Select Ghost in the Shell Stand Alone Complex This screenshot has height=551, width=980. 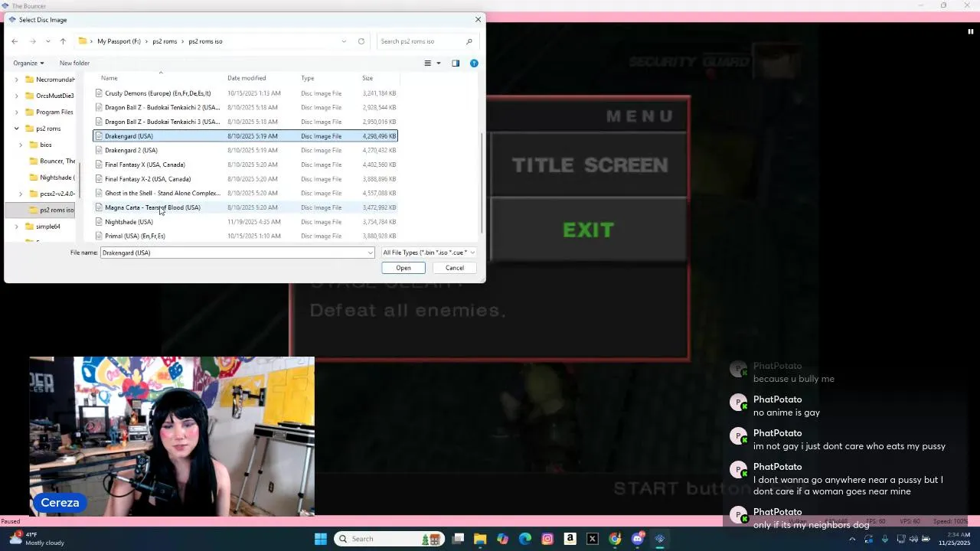coord(245,194)
